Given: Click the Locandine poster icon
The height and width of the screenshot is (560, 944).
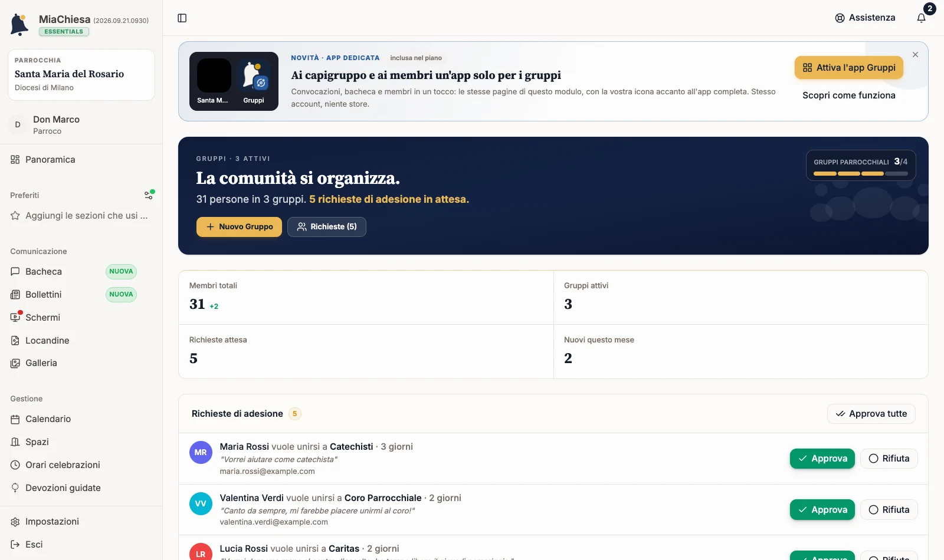Looking at the screenshot, I should [15, 341].
